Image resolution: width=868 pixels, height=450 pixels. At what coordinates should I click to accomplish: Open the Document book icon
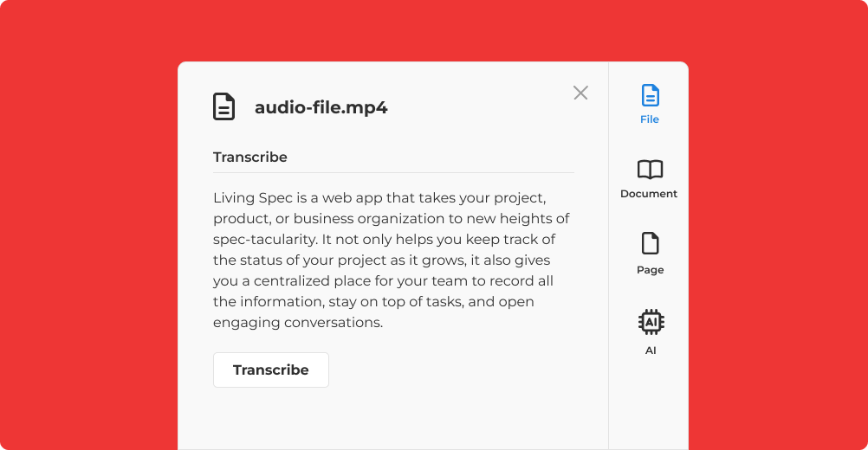tap(650, 170)
